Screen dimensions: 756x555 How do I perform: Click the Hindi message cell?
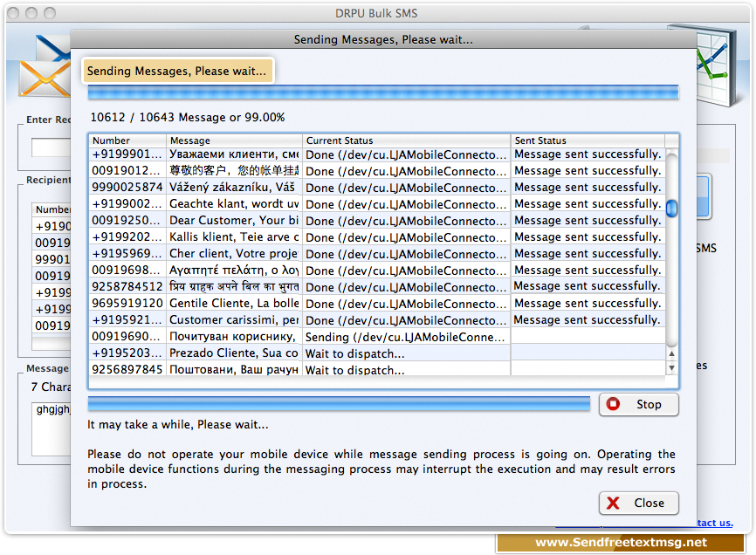(x=234, y=286)
